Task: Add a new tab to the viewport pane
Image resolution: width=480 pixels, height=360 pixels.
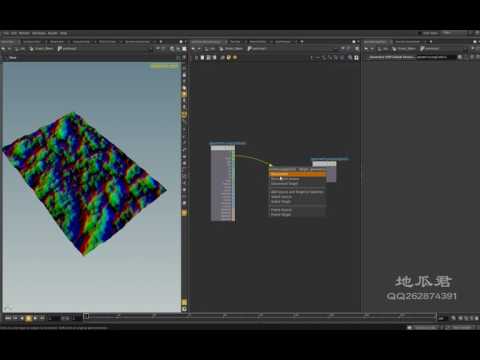Action: [161, 42]
